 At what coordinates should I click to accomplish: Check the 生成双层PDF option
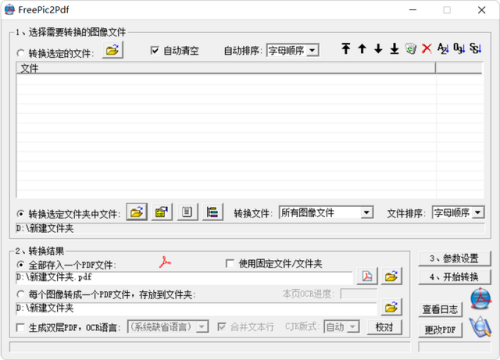[x=20, y=327]
